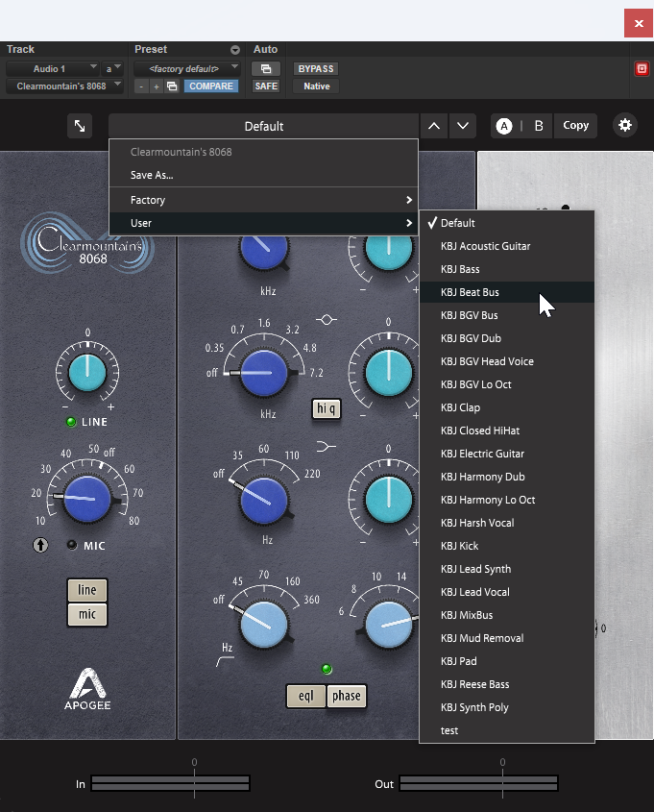Click the next preset plus button
The width and height of the screenshot is (654, 812).
click(x=157, y=86)
